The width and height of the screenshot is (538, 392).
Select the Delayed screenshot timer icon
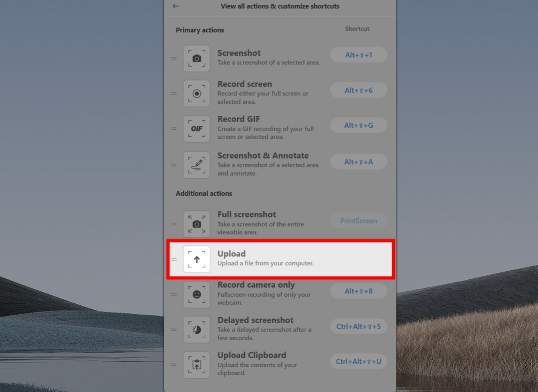pos(197,330)
